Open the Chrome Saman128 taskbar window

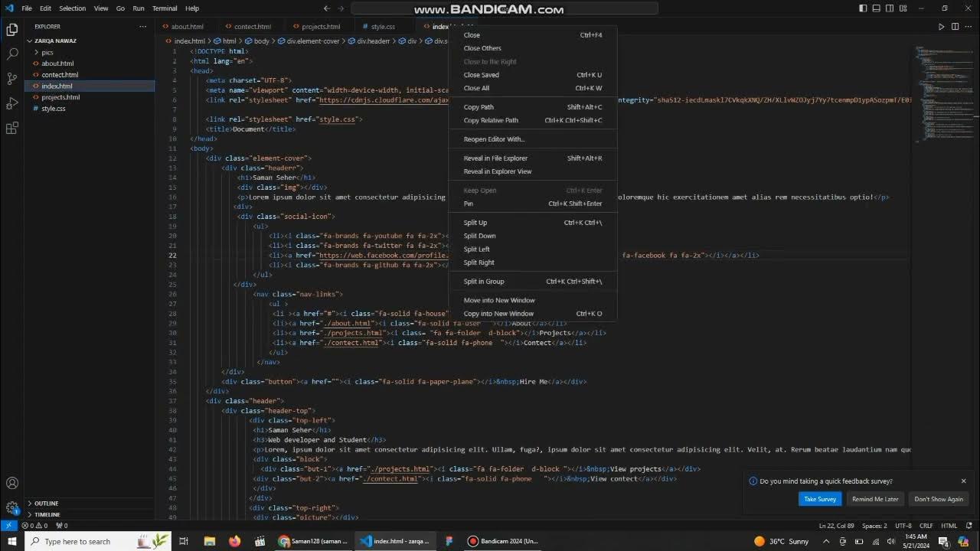[312, 541]
